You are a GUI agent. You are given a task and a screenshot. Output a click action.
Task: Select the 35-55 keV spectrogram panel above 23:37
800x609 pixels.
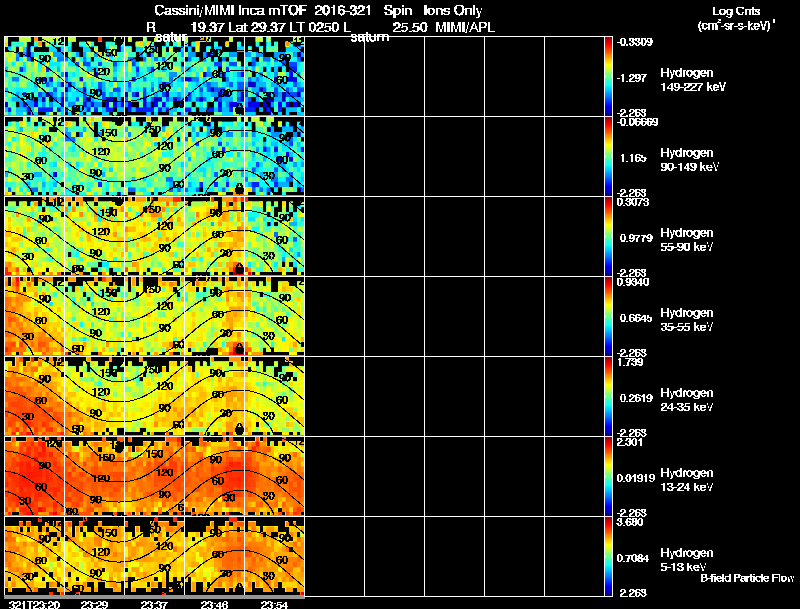pos(154,316)
